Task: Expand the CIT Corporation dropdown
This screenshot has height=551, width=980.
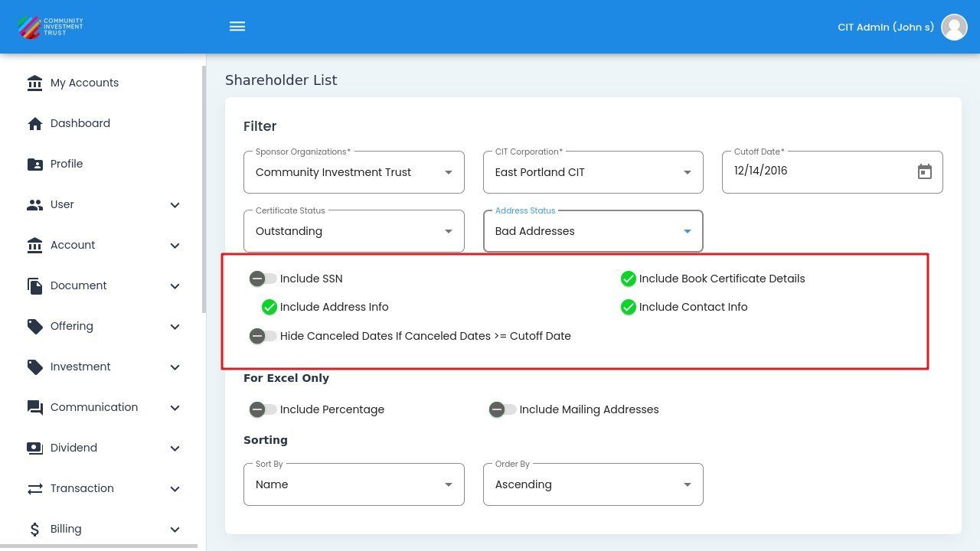Action: pyautogui.click(x=593, y=172)
